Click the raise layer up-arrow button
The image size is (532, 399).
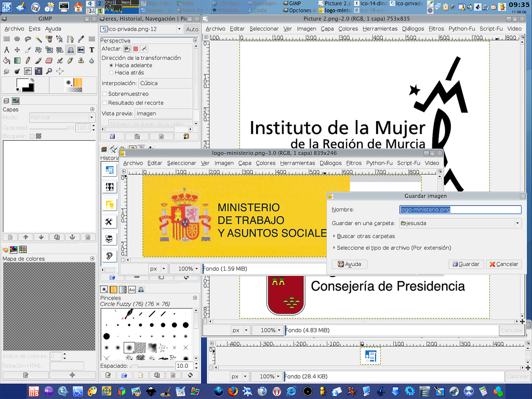[25, 237]
